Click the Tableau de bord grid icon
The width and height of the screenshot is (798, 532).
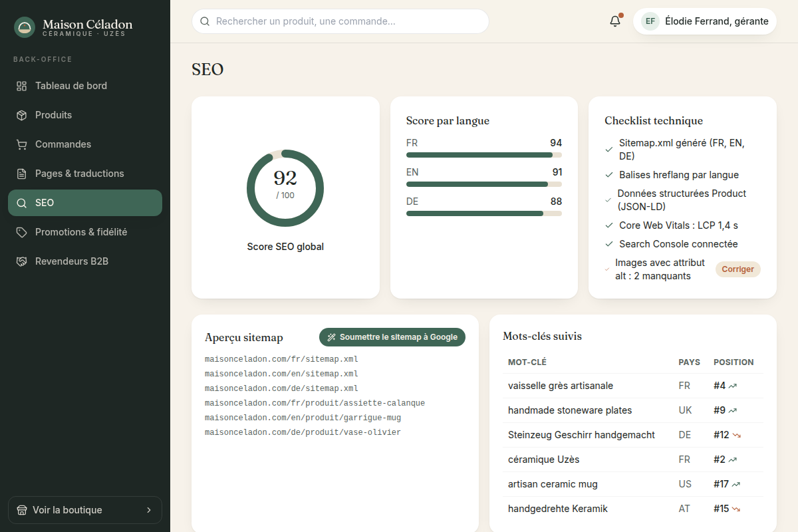tap(22, 86)
